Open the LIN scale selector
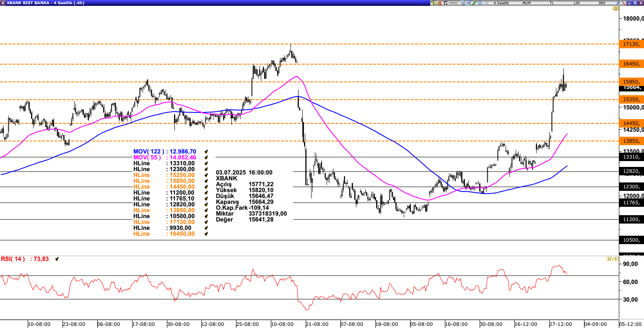This screenshot has width=644, height=328. [x=576, y=3]
